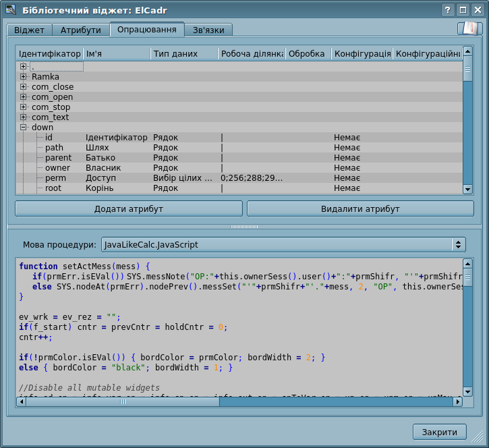Image resolution: width=489 pixels, height=448 pixels.
Task: Click code editor scroll left arrow
Action: coord(20,402)
